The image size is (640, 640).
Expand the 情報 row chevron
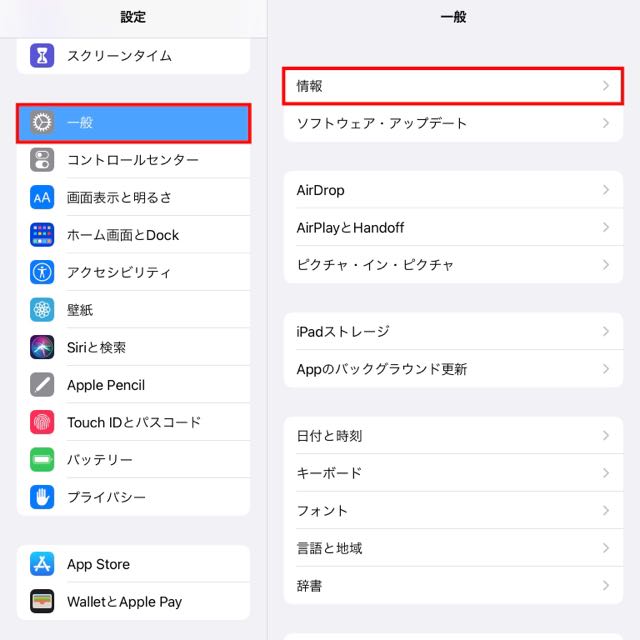[x=606, y=86]
